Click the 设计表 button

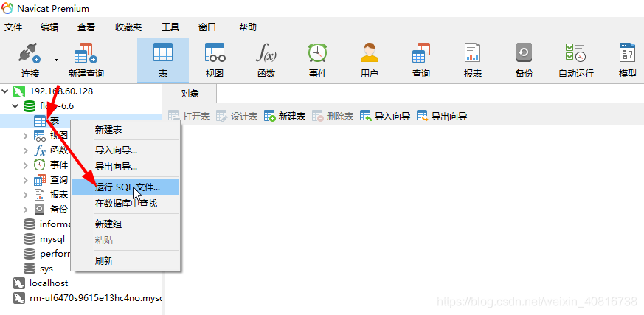pos(237,117)
